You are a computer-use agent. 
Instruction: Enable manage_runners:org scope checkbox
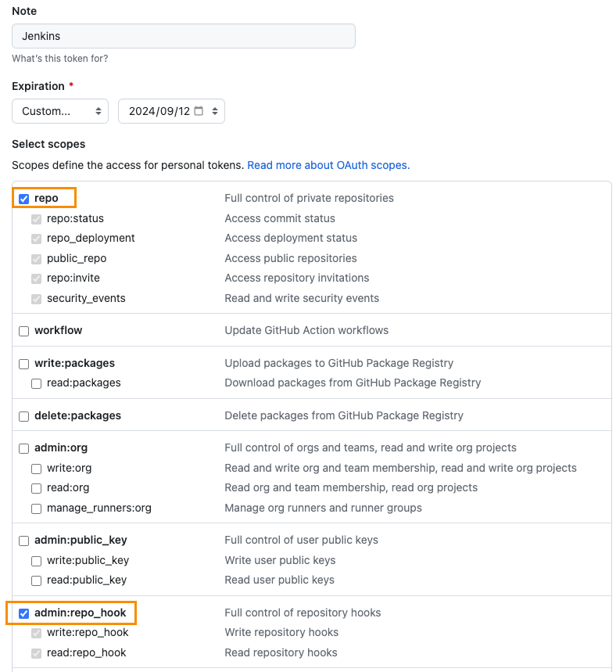point(36,508)
